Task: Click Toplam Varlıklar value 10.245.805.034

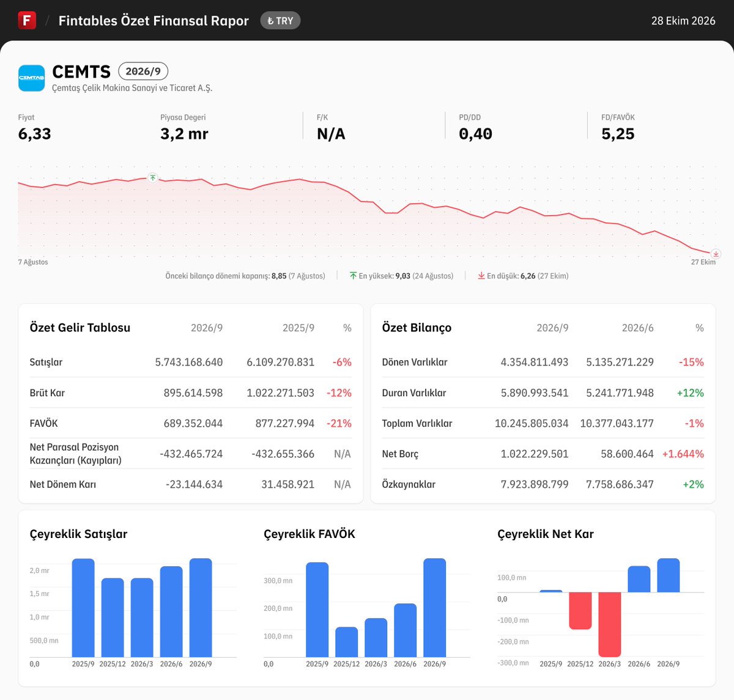Action: click(x=532, y=423)
